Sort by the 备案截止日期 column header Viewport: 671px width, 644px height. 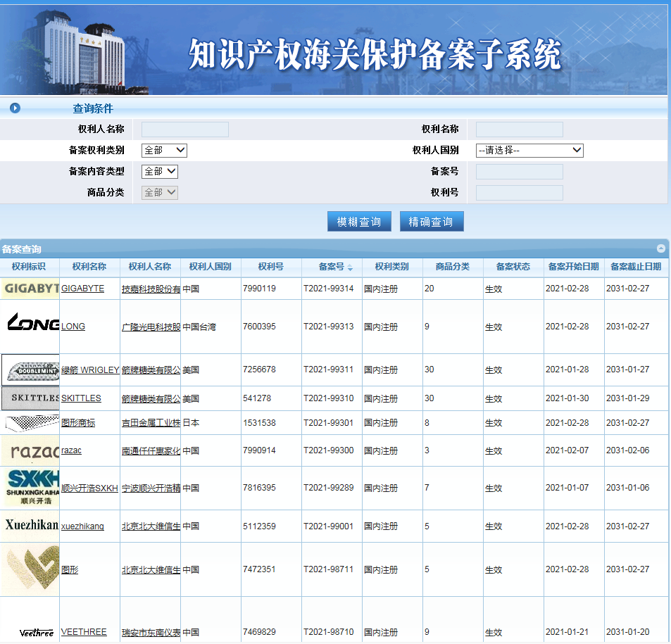[636, 267]
